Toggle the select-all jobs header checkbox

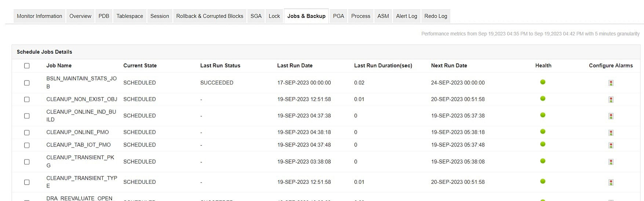[x=27, y=66]
